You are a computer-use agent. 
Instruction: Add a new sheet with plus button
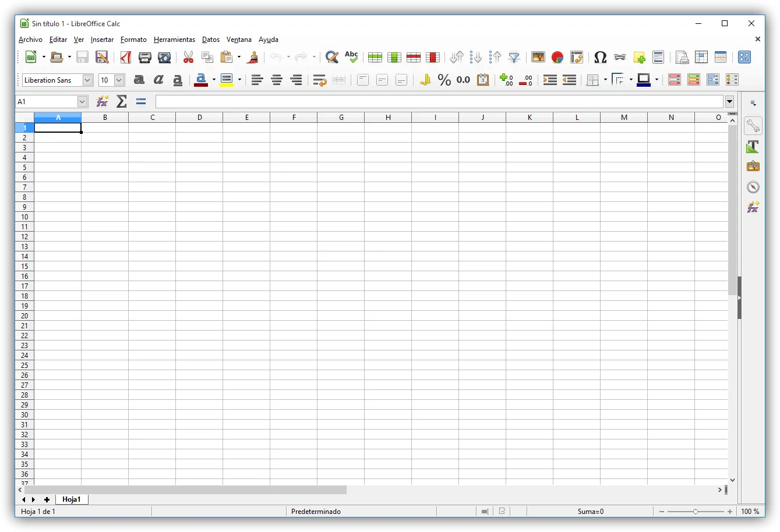(x=47, y=499)
